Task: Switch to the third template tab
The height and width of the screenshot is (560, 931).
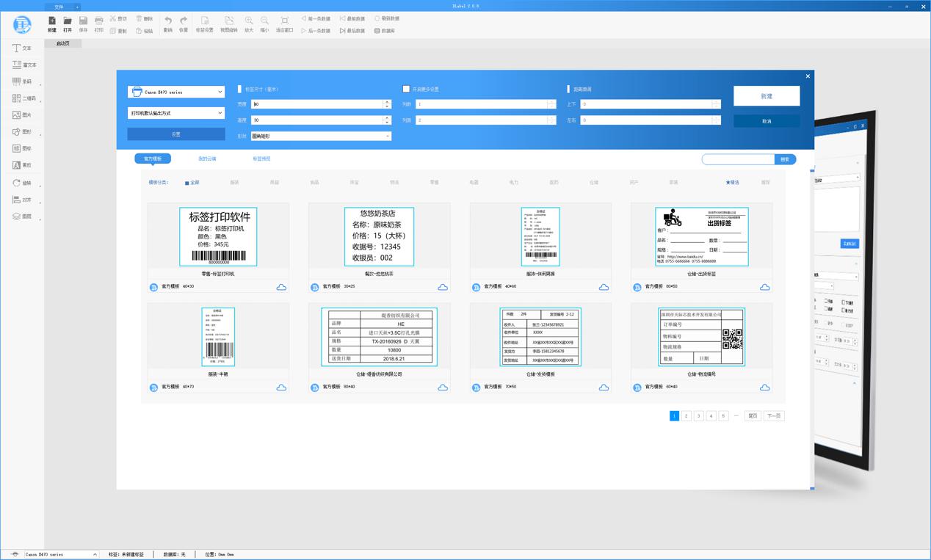Action: click(x=261, y=159)
